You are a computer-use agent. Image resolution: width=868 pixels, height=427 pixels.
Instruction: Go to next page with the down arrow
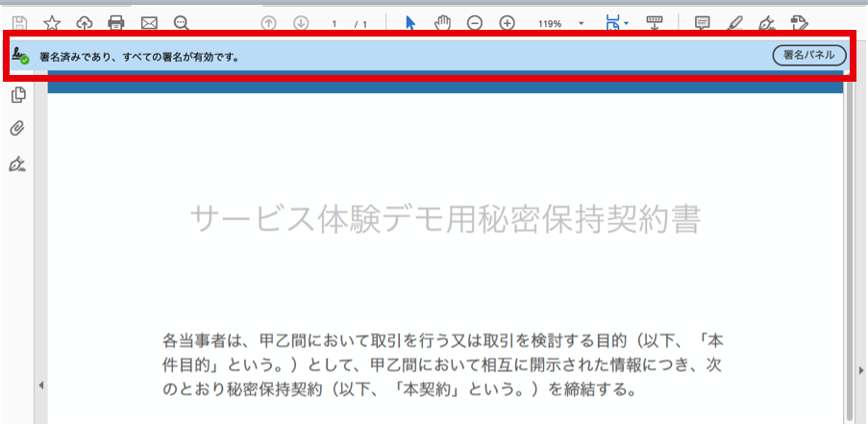[x=301, y=23]
